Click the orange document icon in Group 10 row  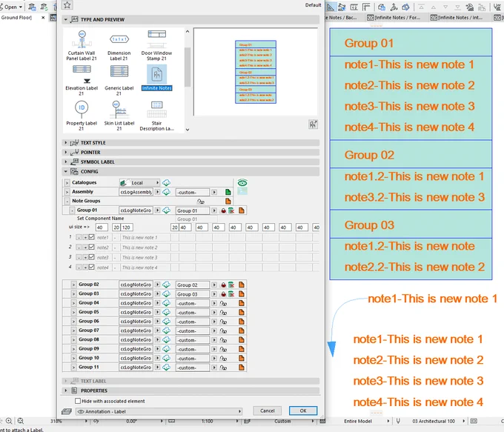(242, 358)
